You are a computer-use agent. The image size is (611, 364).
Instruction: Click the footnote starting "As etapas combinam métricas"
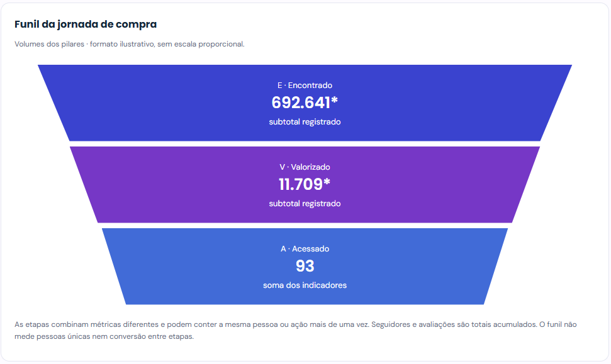click(296, 330)
